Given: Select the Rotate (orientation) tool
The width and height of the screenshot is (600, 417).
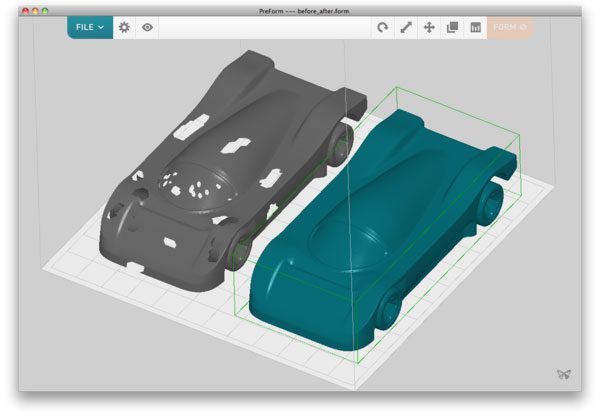Looking at the screenshot, I should point(382,27).
